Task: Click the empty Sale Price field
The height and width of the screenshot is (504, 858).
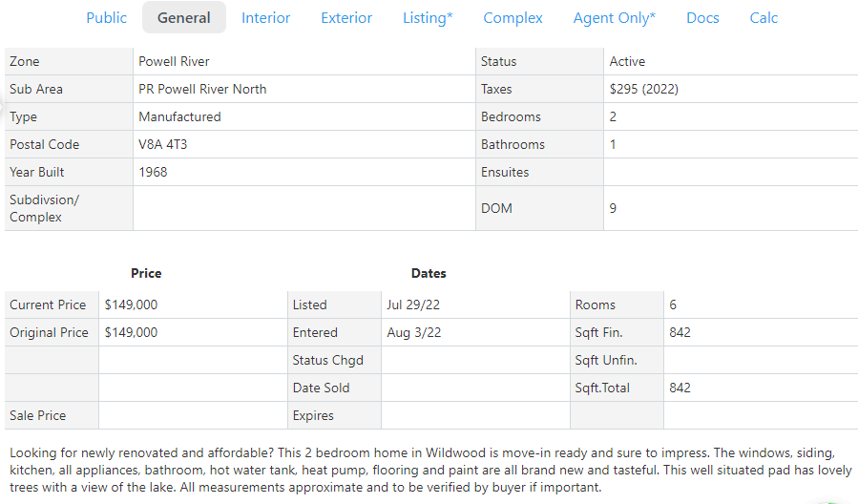Action: click(x=191, y=415)
